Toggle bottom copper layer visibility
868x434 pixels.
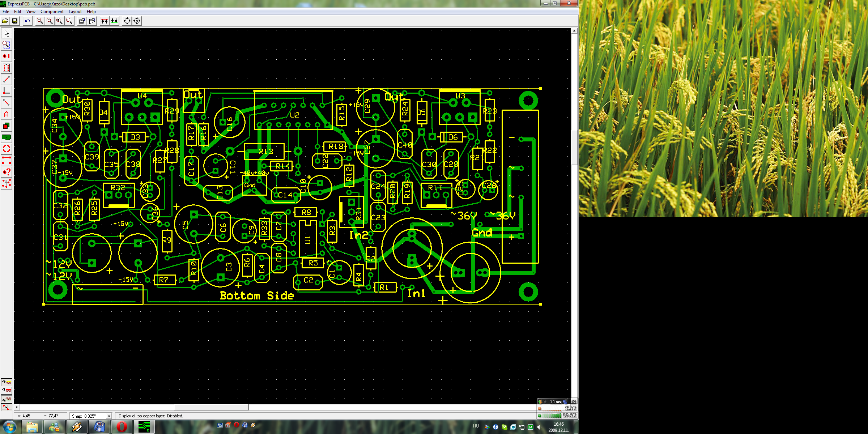(x=6, y=399)
